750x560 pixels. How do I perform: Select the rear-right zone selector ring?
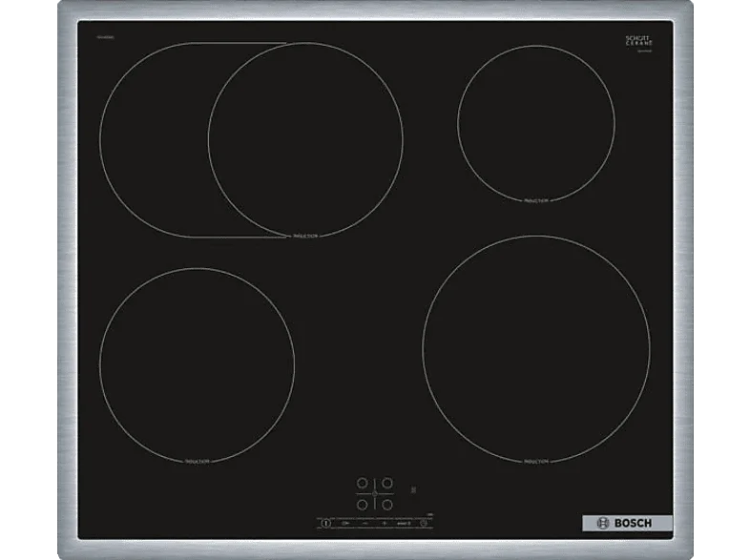tap(387, 483)
